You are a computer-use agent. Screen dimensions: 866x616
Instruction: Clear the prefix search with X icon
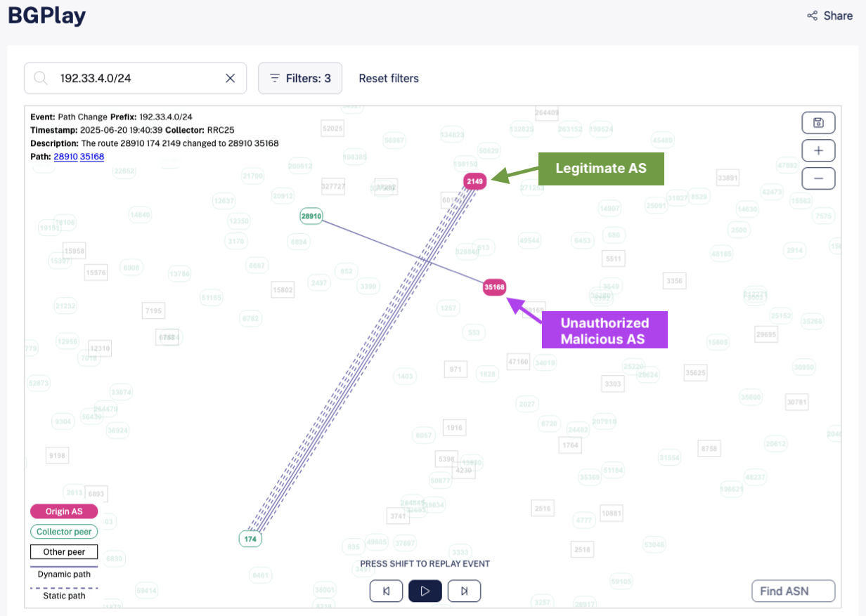tap(230, 78)
